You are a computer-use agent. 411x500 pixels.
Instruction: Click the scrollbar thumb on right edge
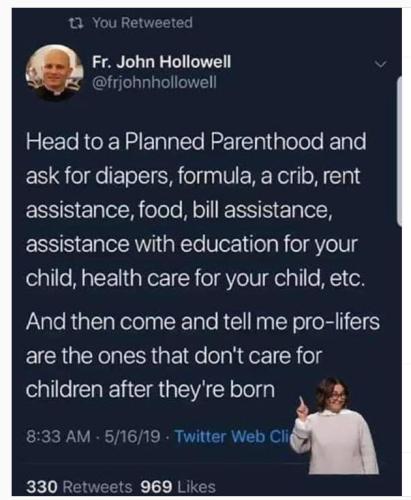tap(399, 152)
